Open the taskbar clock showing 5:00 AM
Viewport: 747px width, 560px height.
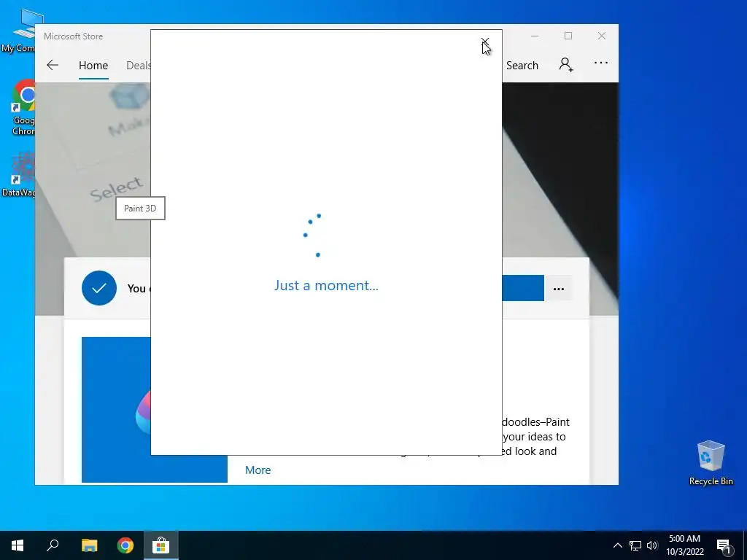(x=685, y=545)
